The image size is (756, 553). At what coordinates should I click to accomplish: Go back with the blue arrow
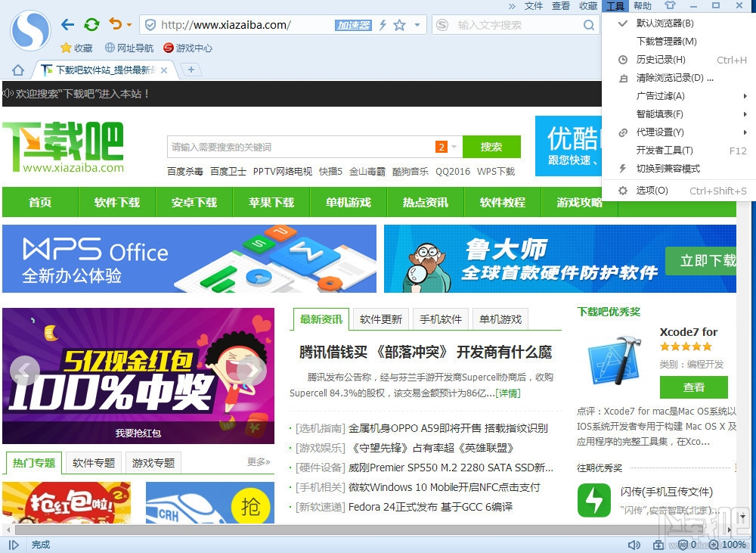coord(68,25)
